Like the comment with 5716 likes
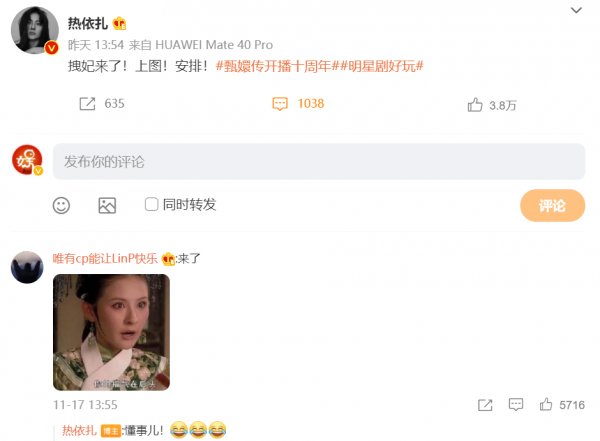The width and height of the screenshot is (600, 441). pyautogui.click(x=546, y=404)
